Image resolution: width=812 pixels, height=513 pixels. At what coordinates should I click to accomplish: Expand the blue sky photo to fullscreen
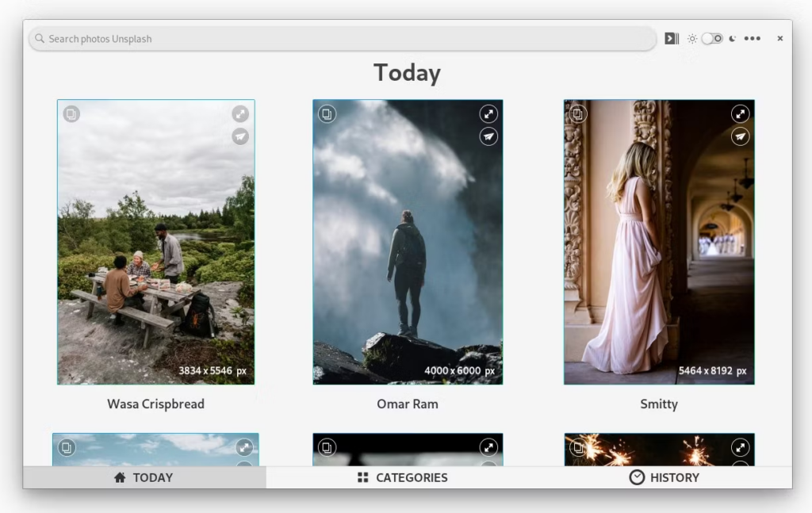pyautogui.click(x=244, y=447)
